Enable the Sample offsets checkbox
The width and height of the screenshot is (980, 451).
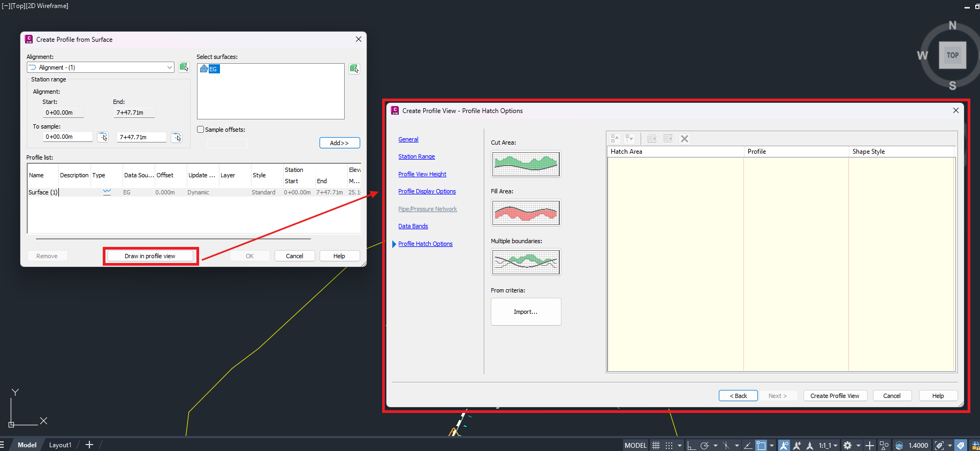(x=201, y=130)
